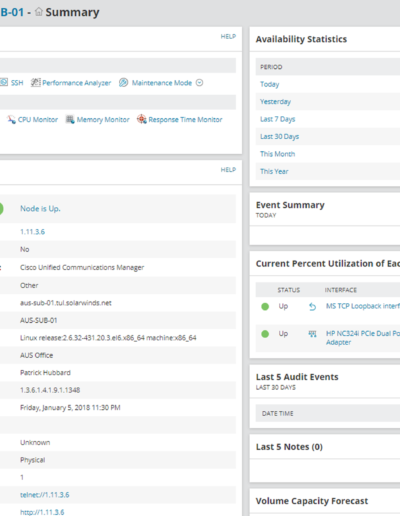Click the AUS-SUB-01 system name value
400x516 pixels.
(39, 320)
